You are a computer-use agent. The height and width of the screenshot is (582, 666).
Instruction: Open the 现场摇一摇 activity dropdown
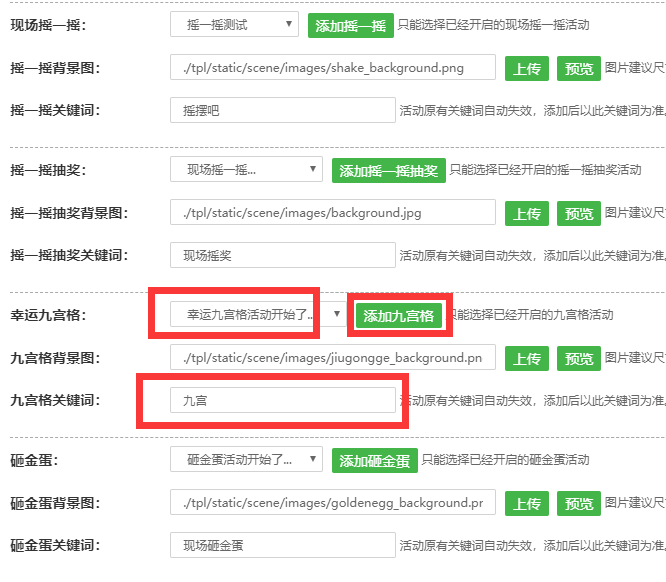234,24
